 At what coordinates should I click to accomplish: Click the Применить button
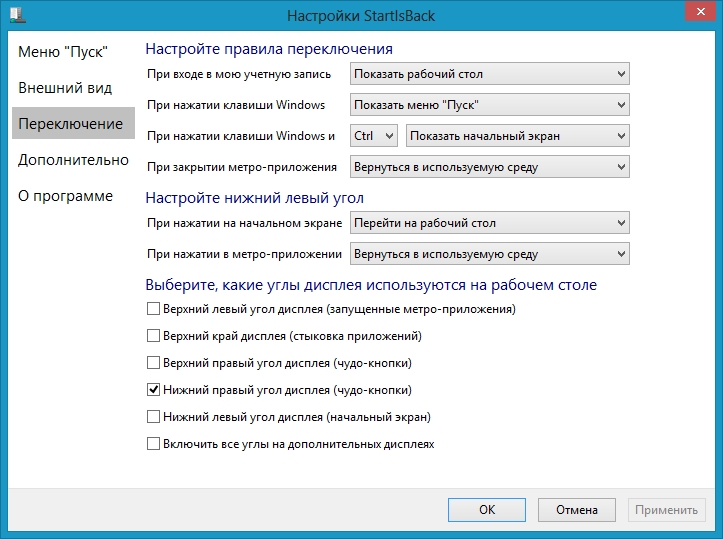click(666, 509)
